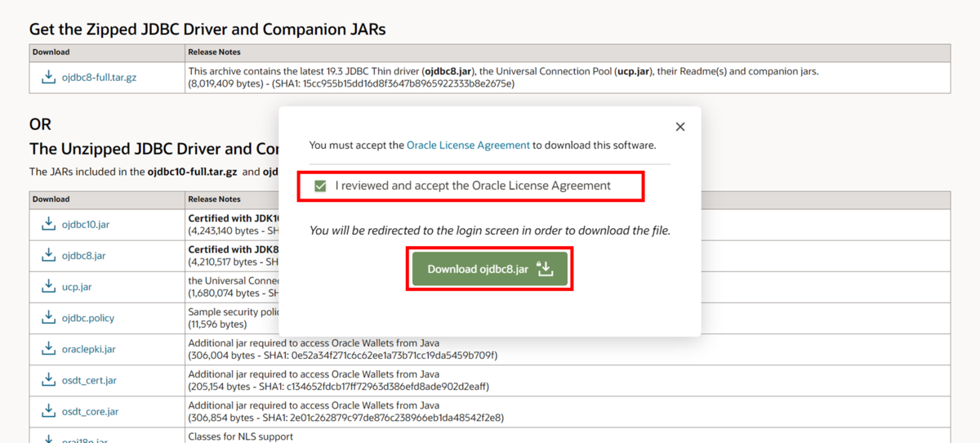Open the osdt_cert.jar download link

[x=90, y=380]
